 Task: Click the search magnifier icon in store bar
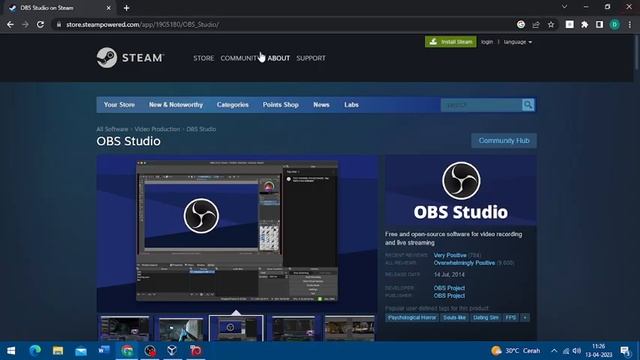tap(528, 105)
